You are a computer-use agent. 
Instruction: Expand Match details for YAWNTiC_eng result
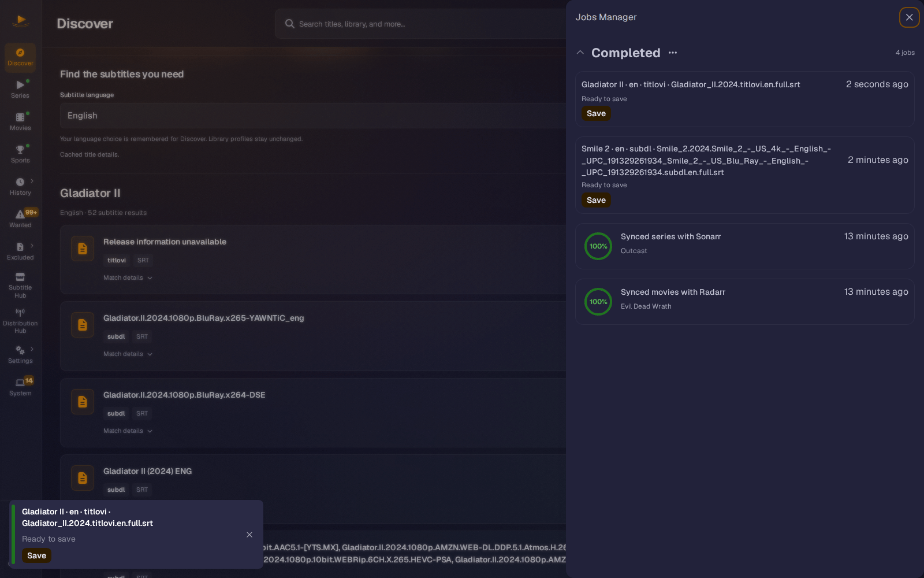(128, 354)
